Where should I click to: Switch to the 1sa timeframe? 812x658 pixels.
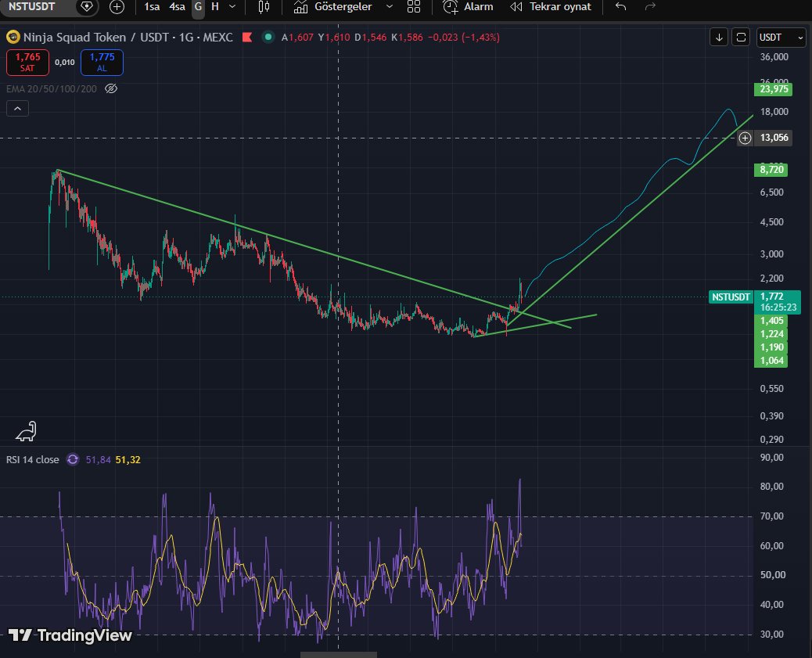coord(152,7)
